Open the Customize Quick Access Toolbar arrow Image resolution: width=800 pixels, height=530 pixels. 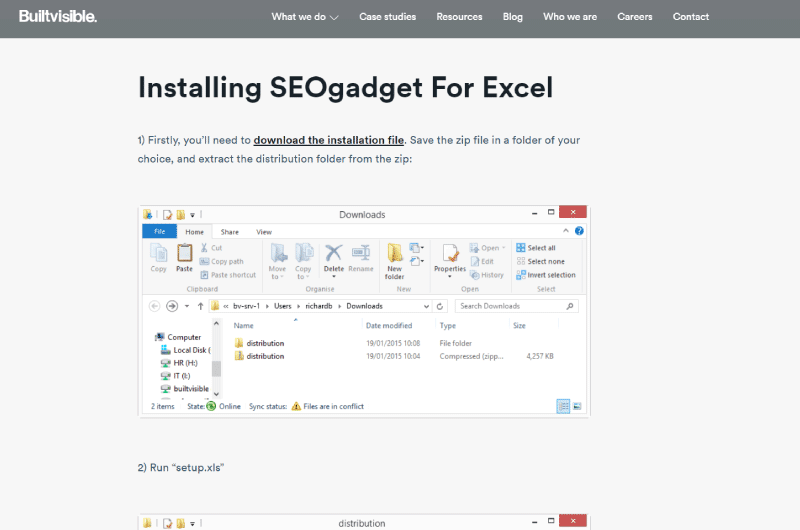(192, 215)
